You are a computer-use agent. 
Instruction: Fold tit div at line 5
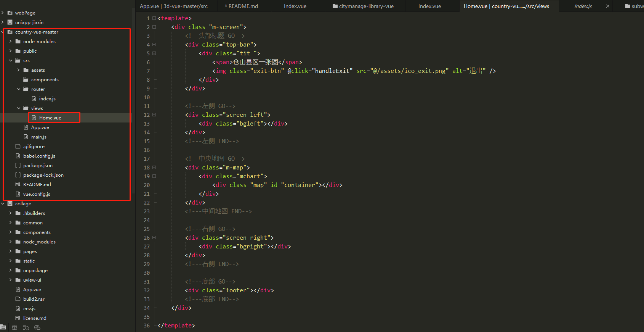click(x=154, y=53)
